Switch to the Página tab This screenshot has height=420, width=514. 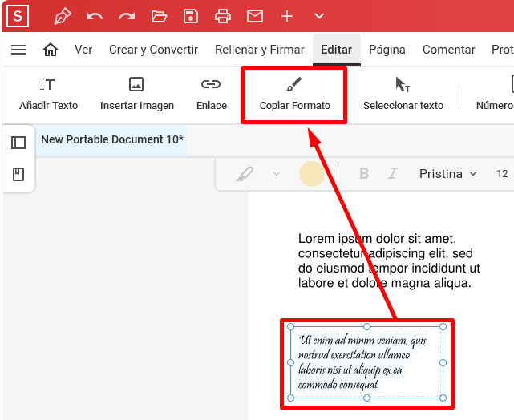coord(387,50)
